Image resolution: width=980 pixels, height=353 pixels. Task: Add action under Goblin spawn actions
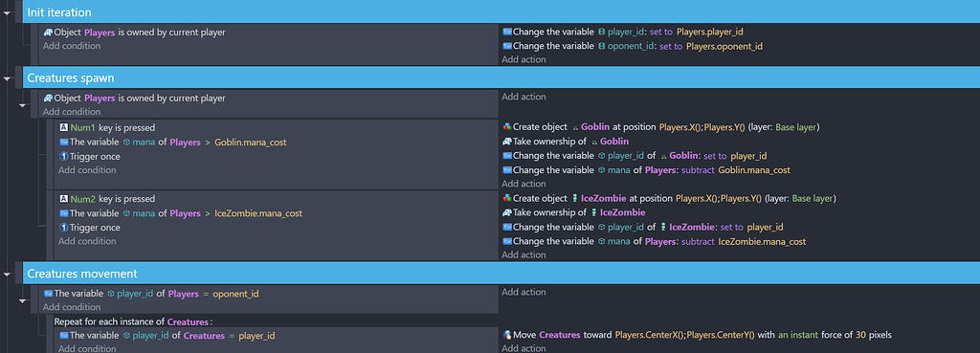pos(523,184)
